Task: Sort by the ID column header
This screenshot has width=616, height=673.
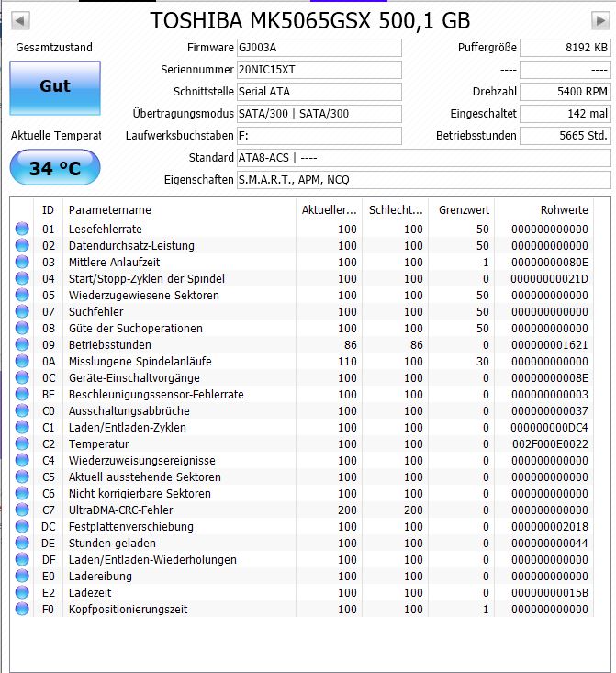Action: (48, 210)
